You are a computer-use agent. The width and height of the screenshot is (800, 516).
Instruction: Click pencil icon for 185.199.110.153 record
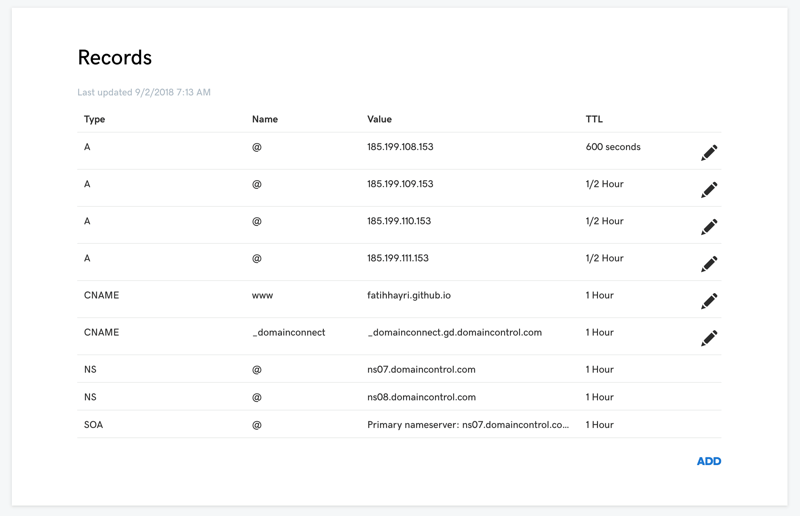point(709,227)
